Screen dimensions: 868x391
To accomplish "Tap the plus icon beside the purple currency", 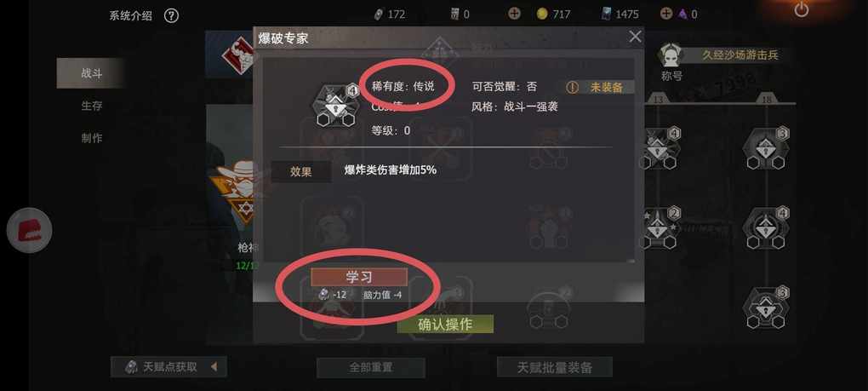I will coord(666,14).
